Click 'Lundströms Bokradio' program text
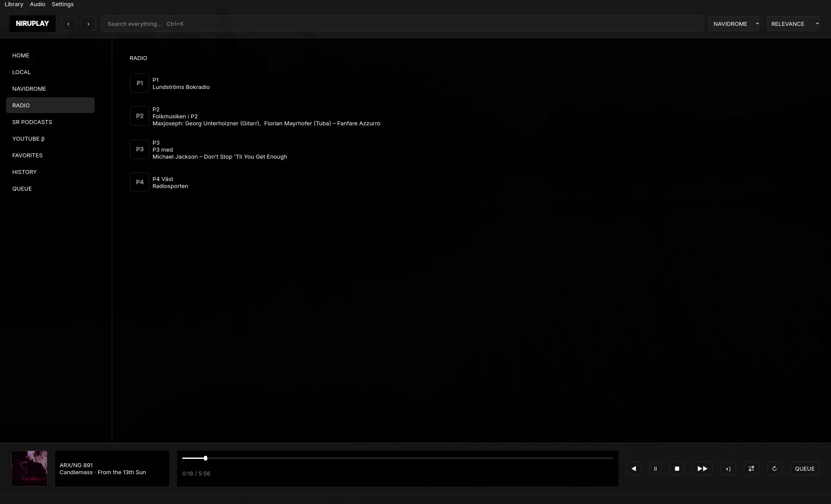Image resolution: width=831 pixels, height=504 pixels. 181,87
